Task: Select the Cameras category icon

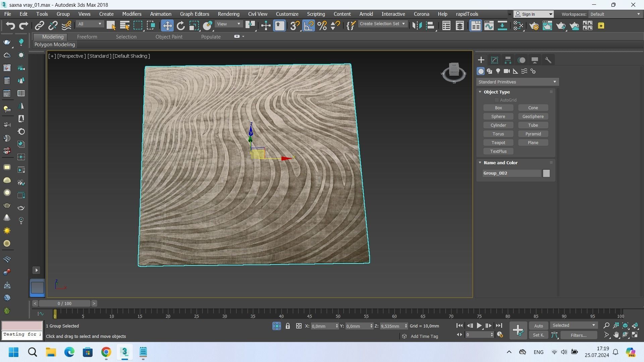Action: [x=507, y=71]
